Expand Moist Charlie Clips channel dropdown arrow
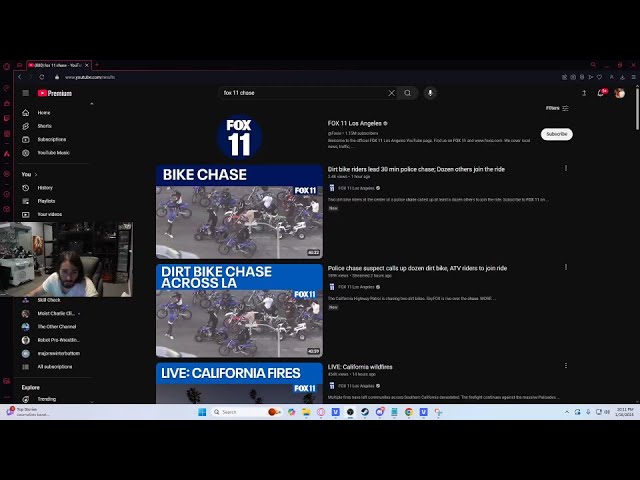Image resolution: width=640 pixels, height=480 pixels. (x=79, y=313)
